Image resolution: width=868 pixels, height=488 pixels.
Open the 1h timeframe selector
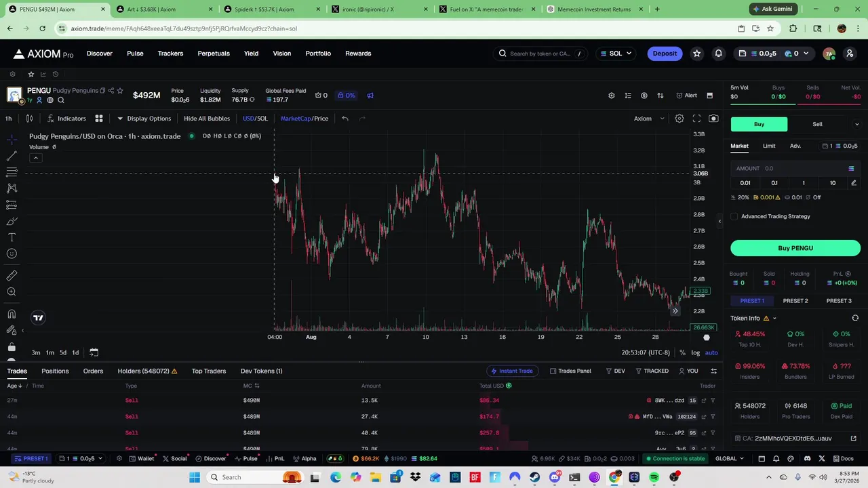pyautogui.click(x=9, y=119)
